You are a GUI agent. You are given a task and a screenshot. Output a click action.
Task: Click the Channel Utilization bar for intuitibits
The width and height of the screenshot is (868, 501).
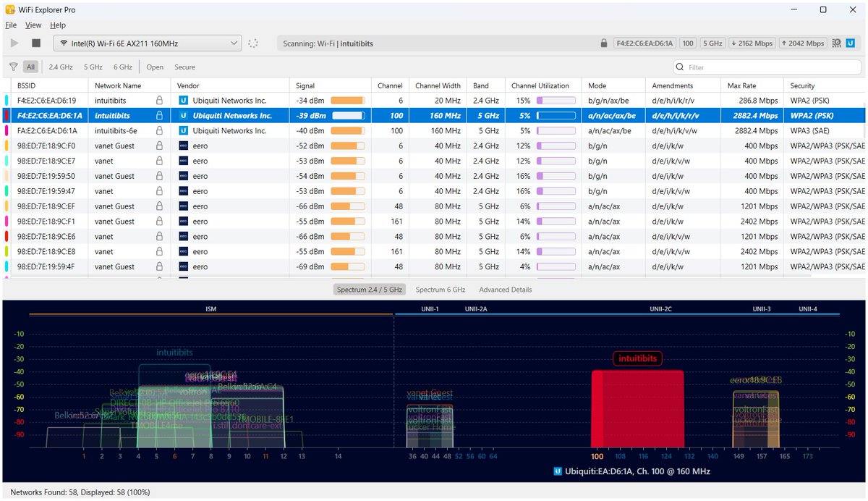[x=555, y=115]
